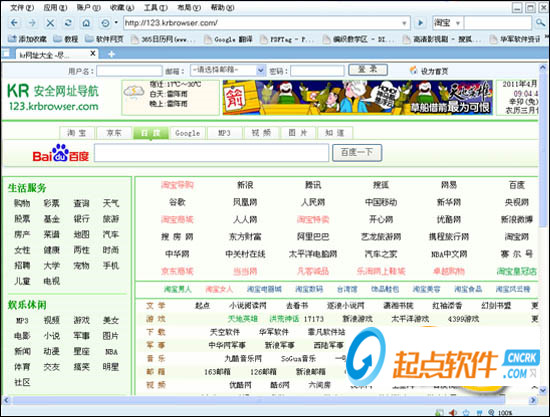Open the home page icon
Image resolution: width=550 pixels, height=417 pixels.
tap(86, 23)
